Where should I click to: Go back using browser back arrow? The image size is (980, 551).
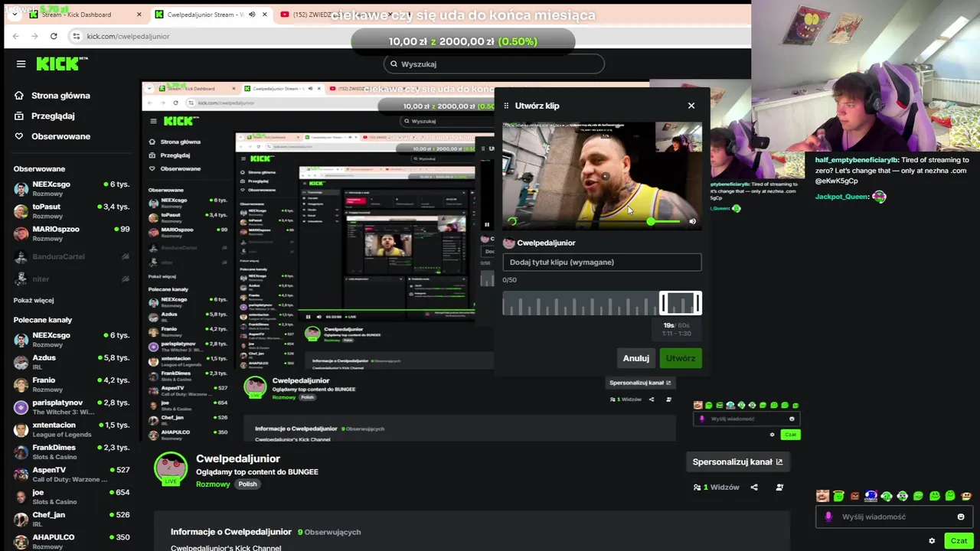tap(17, 36)
